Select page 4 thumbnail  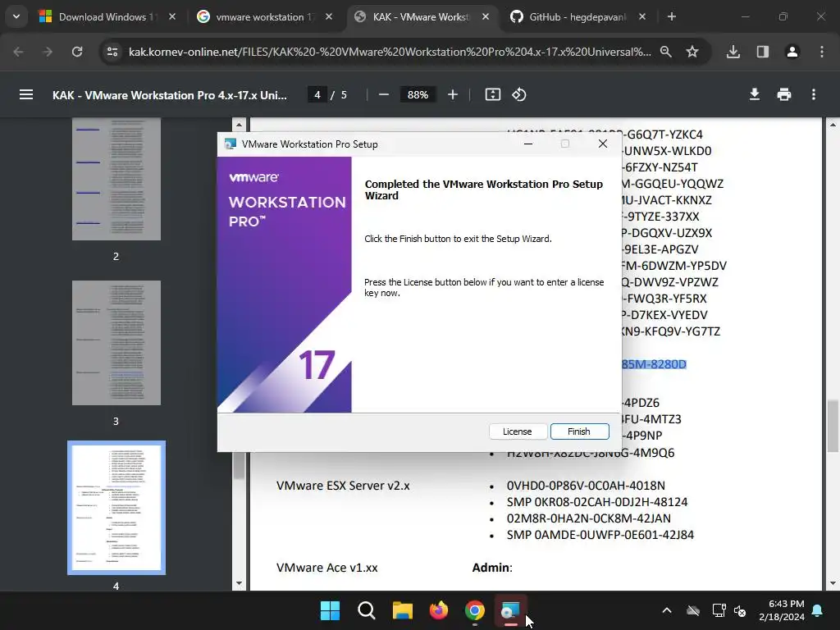tap(116, 507)
